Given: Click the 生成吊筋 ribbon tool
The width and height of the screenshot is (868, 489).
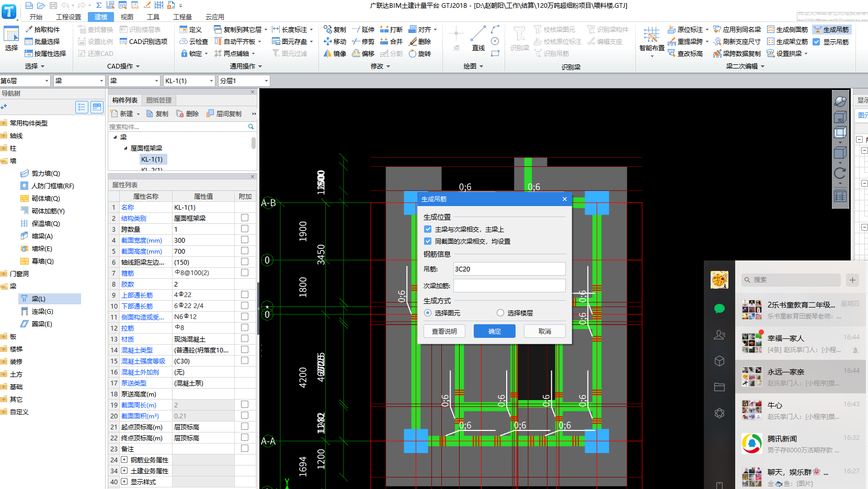Looking at the screenshot, I should click(x=831, y=30).
